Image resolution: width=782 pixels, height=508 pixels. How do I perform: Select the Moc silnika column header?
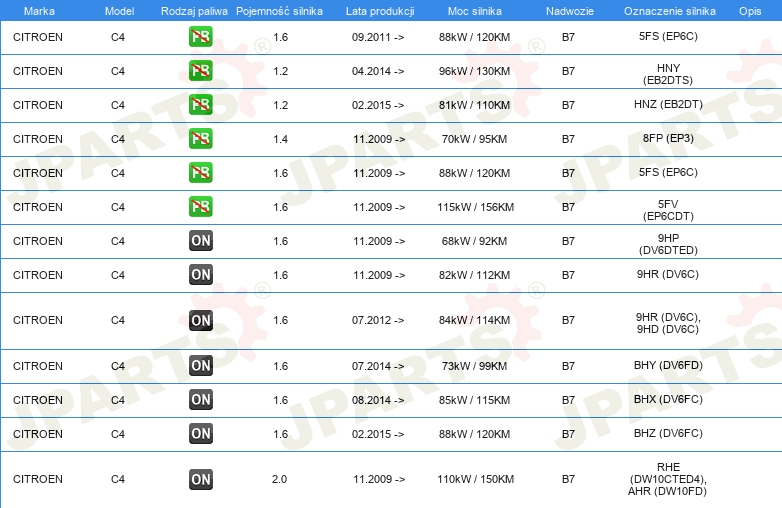click(x=475, y=11)
